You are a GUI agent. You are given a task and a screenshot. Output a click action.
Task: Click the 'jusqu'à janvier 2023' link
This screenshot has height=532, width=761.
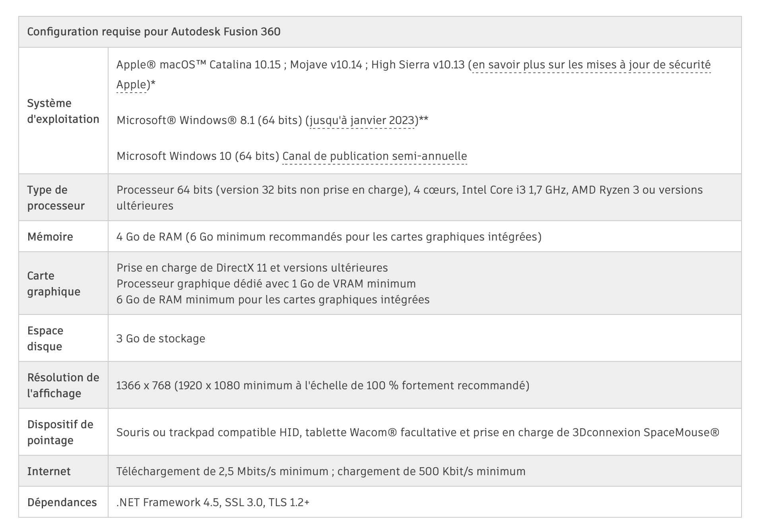(x=362, y=120)
